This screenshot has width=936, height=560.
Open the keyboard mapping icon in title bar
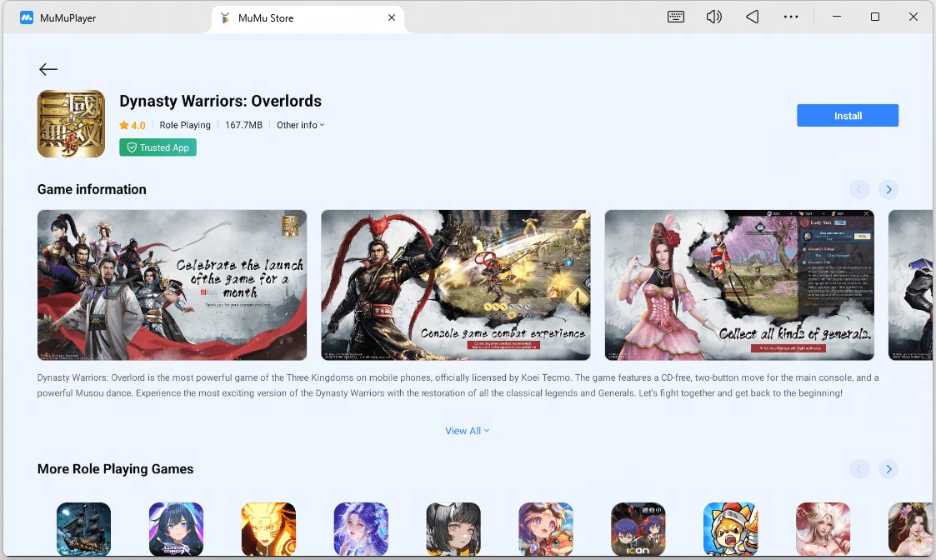[x=676, y=17]
